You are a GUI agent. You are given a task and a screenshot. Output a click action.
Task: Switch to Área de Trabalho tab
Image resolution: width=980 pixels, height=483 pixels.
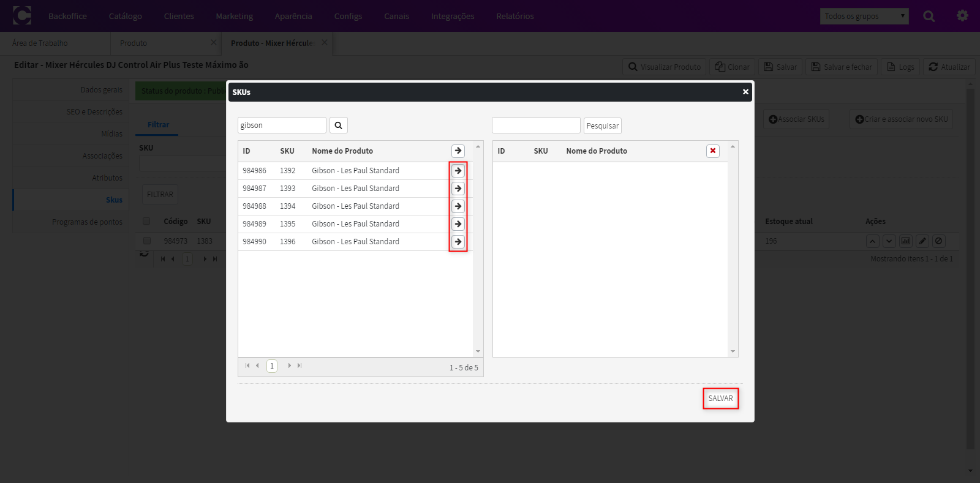[x=55, y=43]
